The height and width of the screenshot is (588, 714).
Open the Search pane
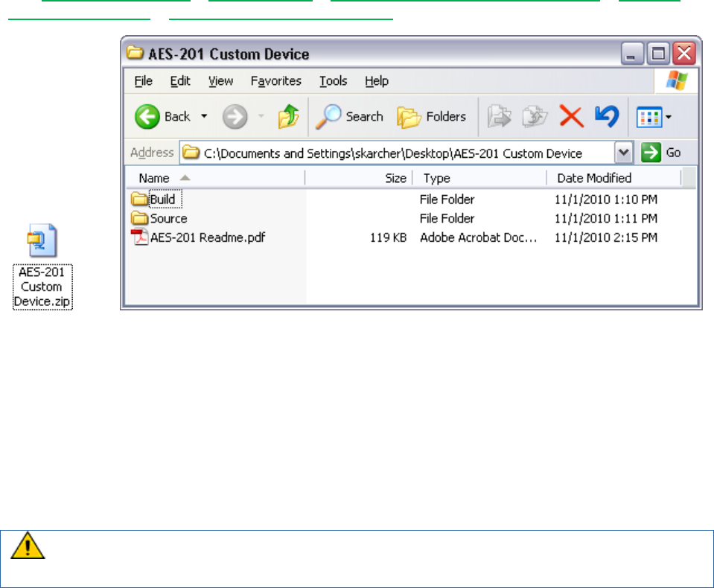pos(349,117)
